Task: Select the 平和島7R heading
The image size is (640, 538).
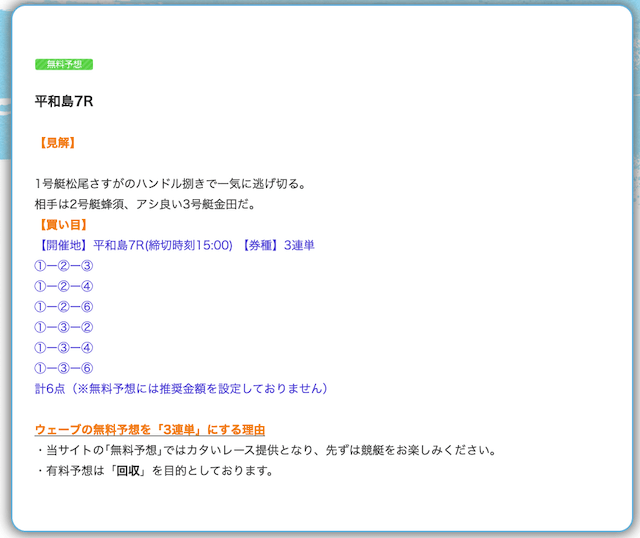Action: tap(64, 101)
